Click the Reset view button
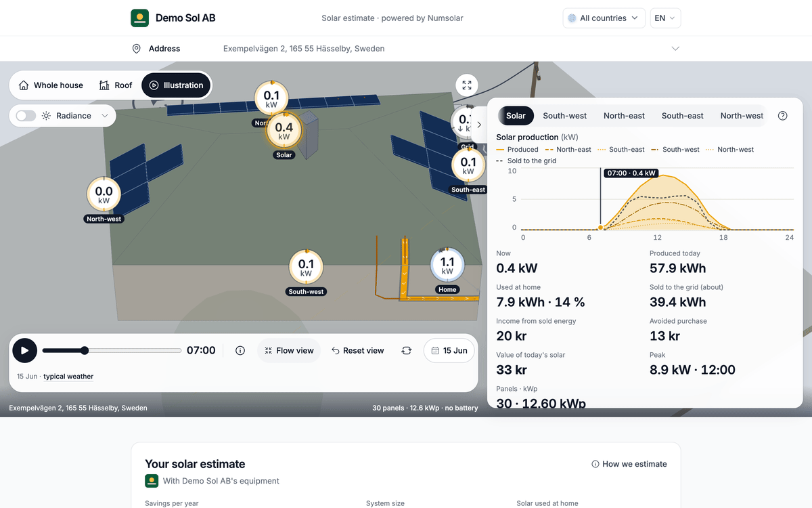The height and width of the screenshot is (508, 812). pyautogui.click(x=357, y=351)
